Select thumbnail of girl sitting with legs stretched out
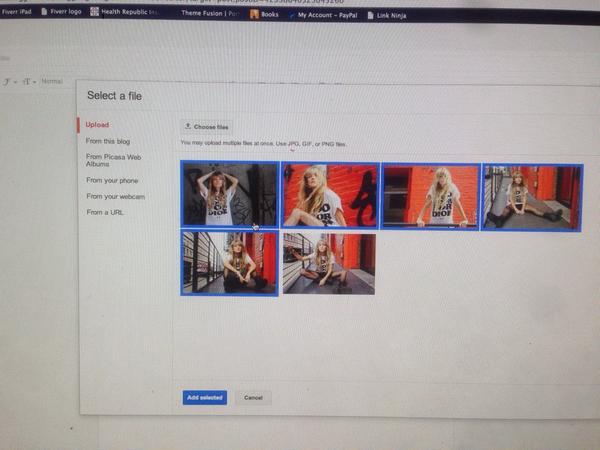Screen dimensions: 600x450 (x=532, y=197)
